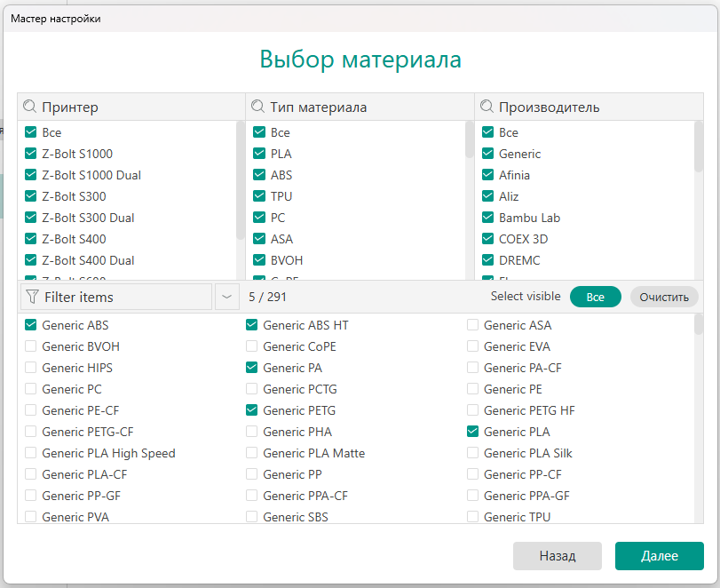The image size is (720, 588).
Task: Deselect Generic PETG filament
Action: point(251,410)
